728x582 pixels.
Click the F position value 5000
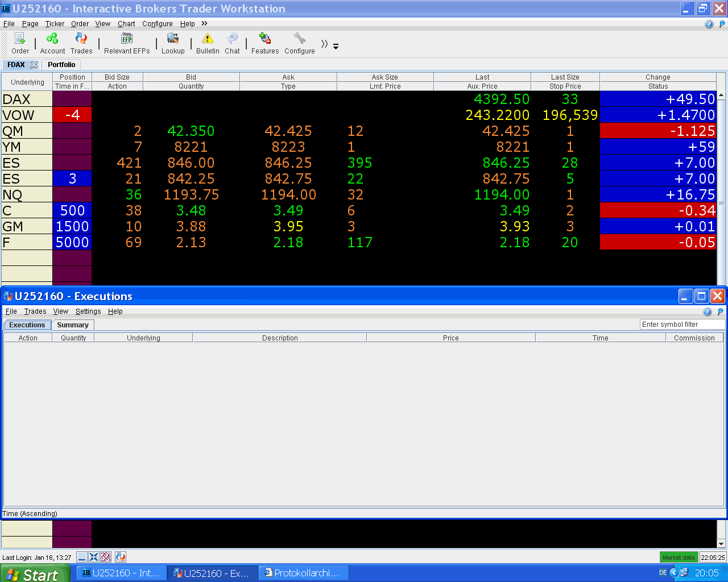(72, 242)
